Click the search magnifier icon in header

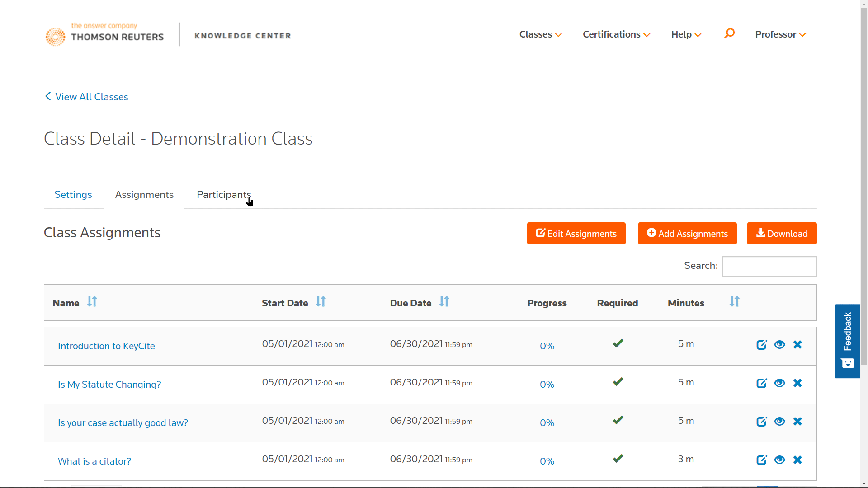pyautogui.click(x=729, y=34)
